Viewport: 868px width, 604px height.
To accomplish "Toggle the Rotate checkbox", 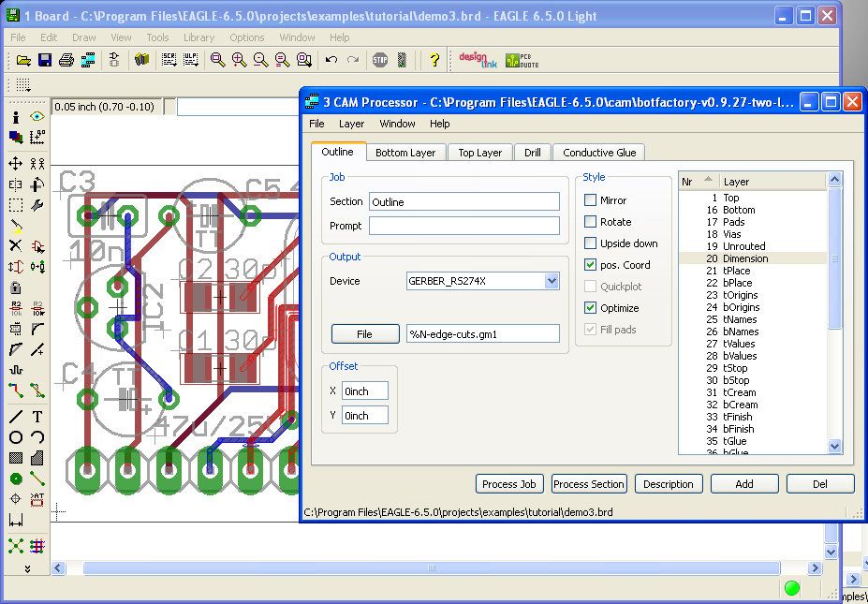I will tap(591, 222).
